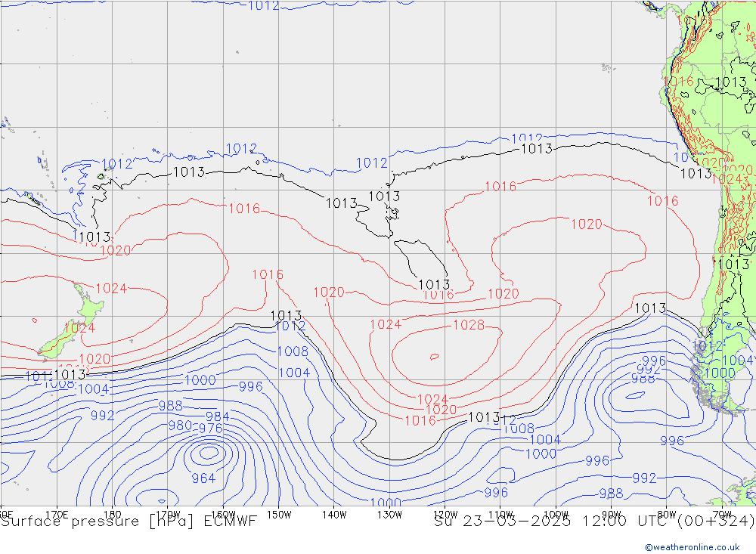Screen dimensions: 756x554
Task: Click the red 1016 label near 160W top
Action: click(x=244, y=209)
